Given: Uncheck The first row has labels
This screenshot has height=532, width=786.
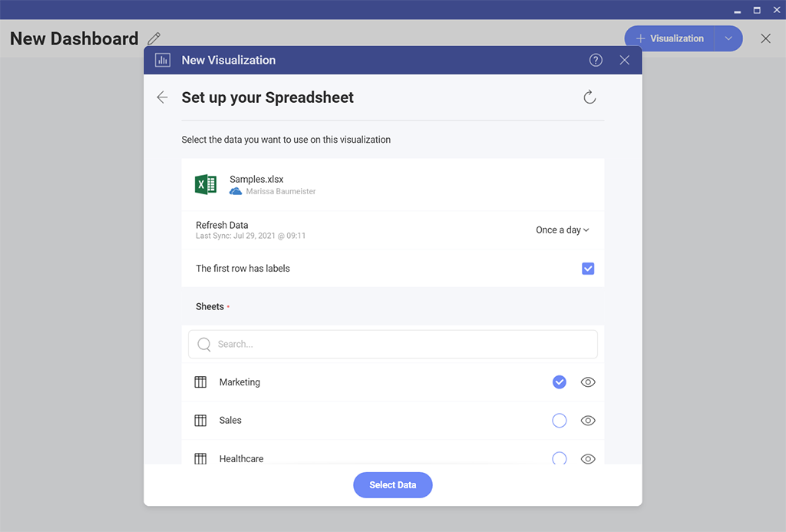Looking at the screenshot, I should coord(588,269).
